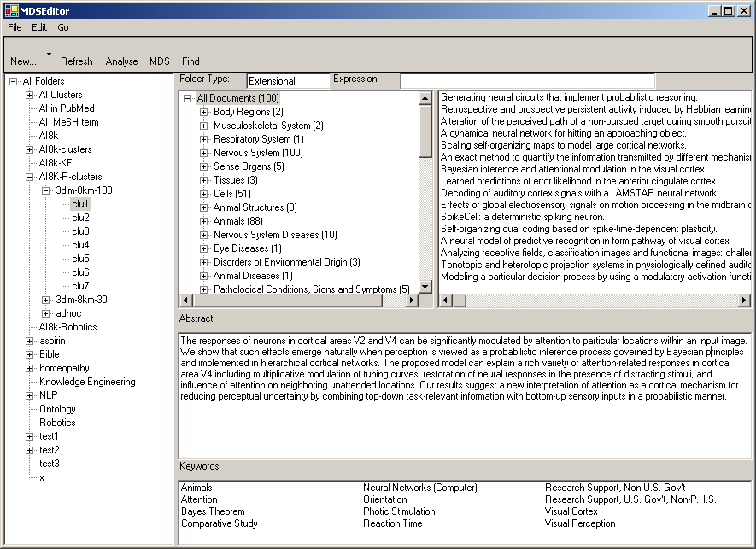The width and height of the screenshot is (756, 549).
Task: Click the 'Photic Stimulation' keyword
Action: pyautogui.click(x=399, y=511)
